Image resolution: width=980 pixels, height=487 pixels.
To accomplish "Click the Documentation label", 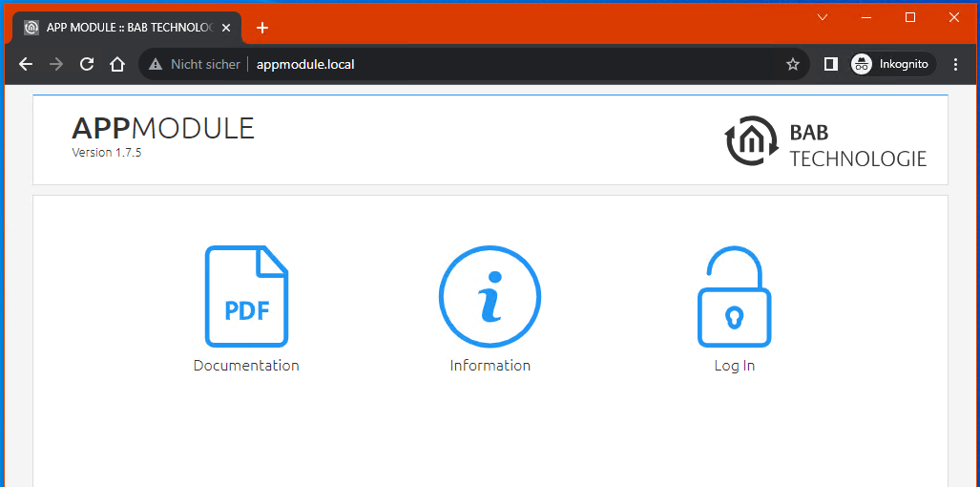I will (x=246, y=366).
